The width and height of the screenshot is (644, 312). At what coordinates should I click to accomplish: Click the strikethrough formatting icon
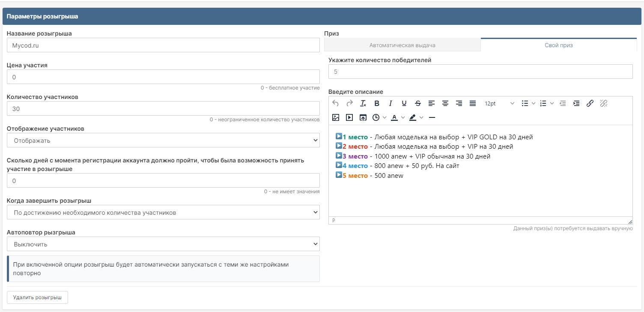418,103
